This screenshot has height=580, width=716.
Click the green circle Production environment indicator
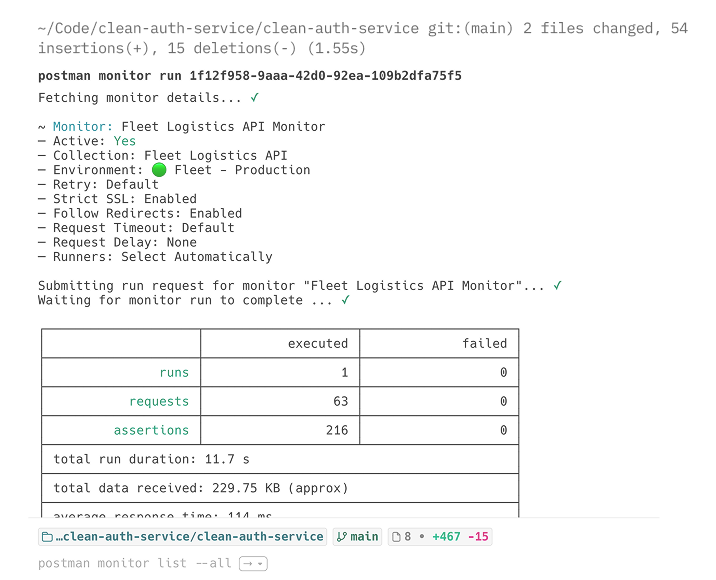click(159, 170)
